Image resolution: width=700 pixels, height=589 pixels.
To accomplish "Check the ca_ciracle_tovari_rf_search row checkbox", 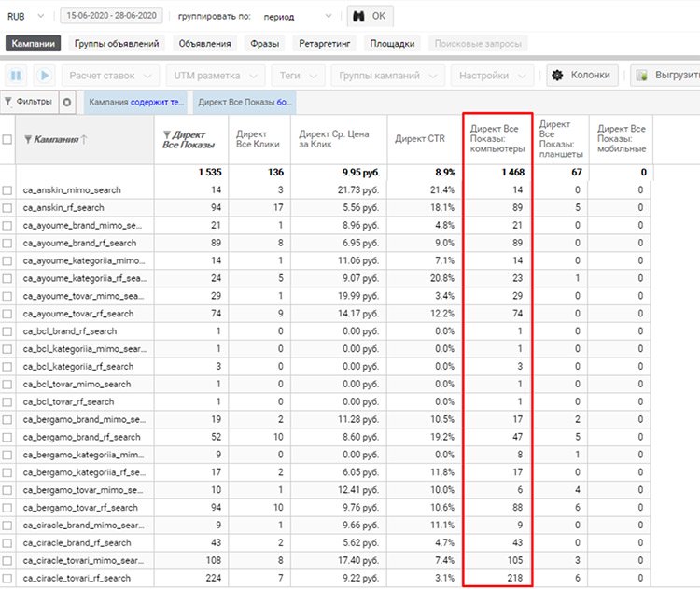I will tap(7, 579).
